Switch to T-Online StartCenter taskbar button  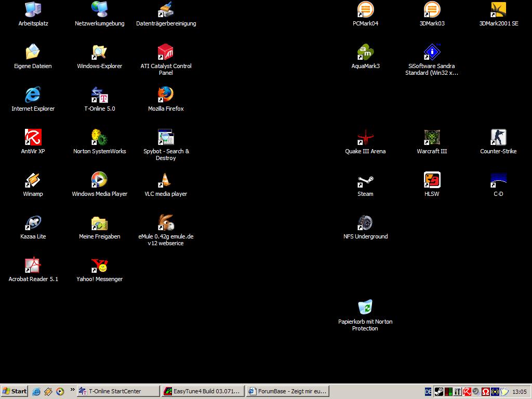pyautogui.click(x=118, y=391)
